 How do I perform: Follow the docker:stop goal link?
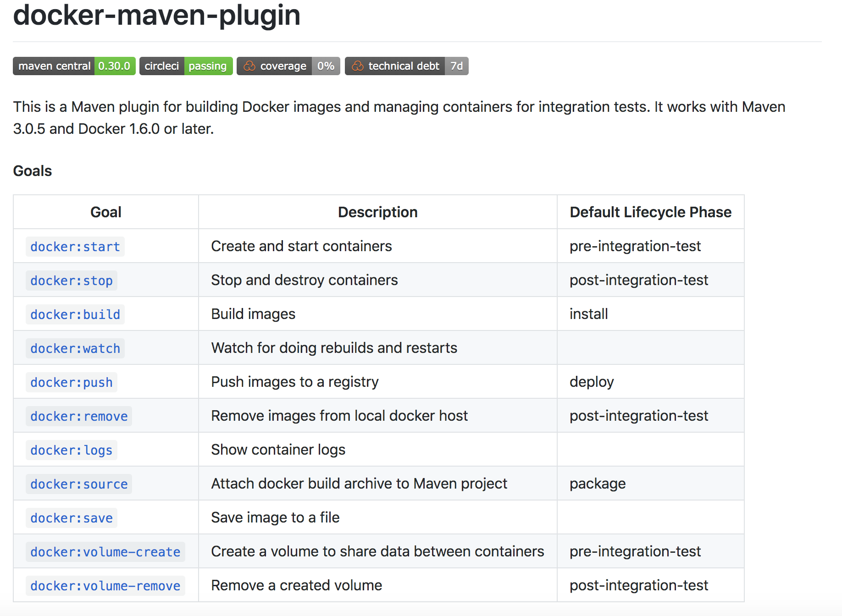pos(72,280)
